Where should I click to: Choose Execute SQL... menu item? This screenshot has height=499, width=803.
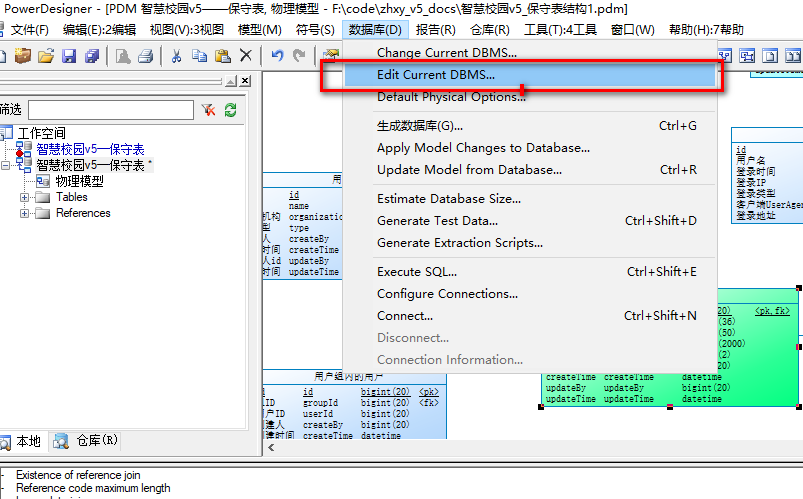point(530,272)
